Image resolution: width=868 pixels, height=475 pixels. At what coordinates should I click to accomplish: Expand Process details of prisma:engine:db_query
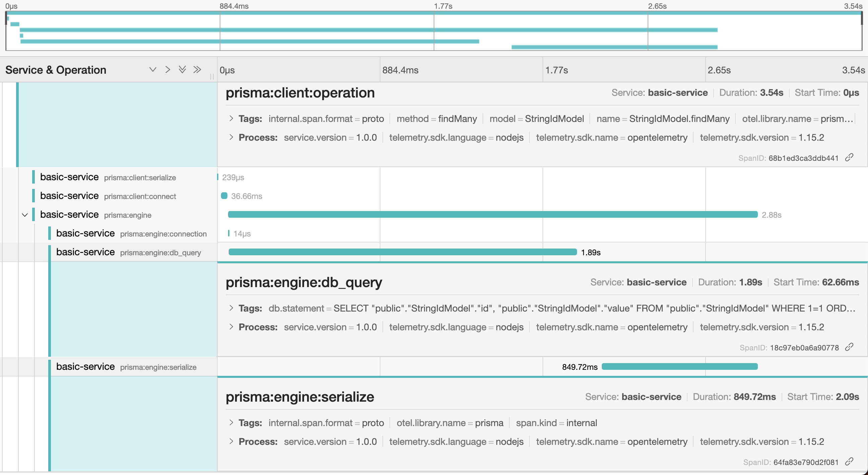231,327
